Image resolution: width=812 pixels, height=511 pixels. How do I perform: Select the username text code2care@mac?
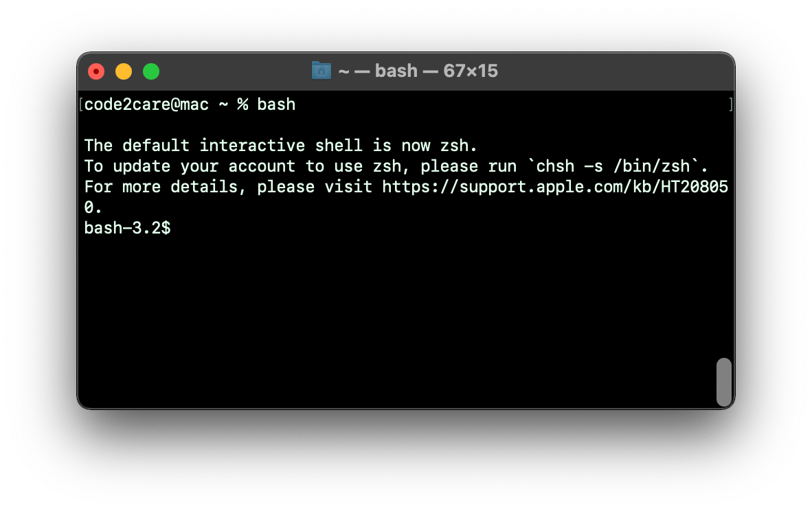tap(146, 104)
